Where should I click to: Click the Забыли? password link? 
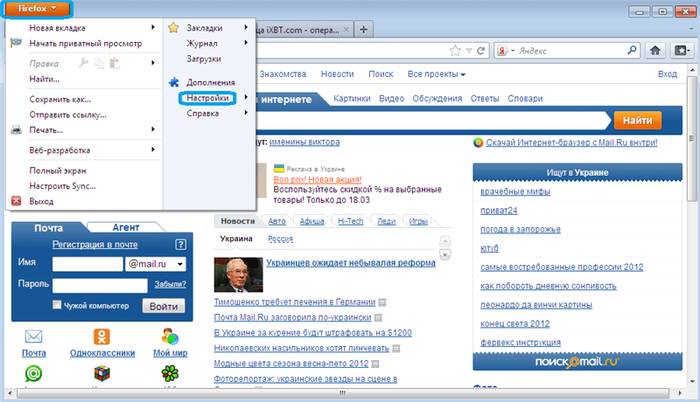click(x=170, y=284)
